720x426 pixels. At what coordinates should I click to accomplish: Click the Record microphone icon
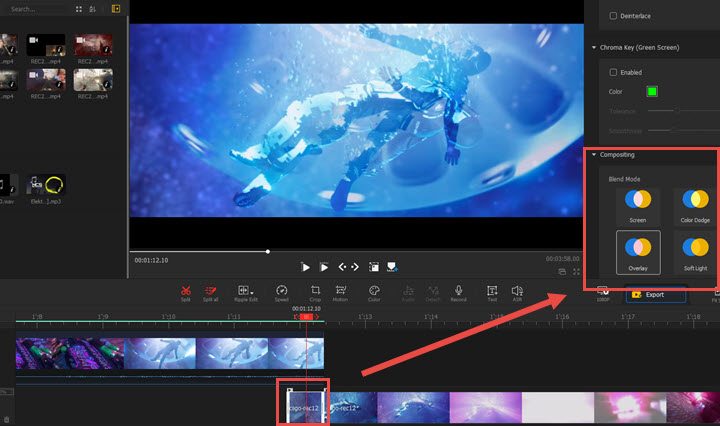[x=458, y=290]
